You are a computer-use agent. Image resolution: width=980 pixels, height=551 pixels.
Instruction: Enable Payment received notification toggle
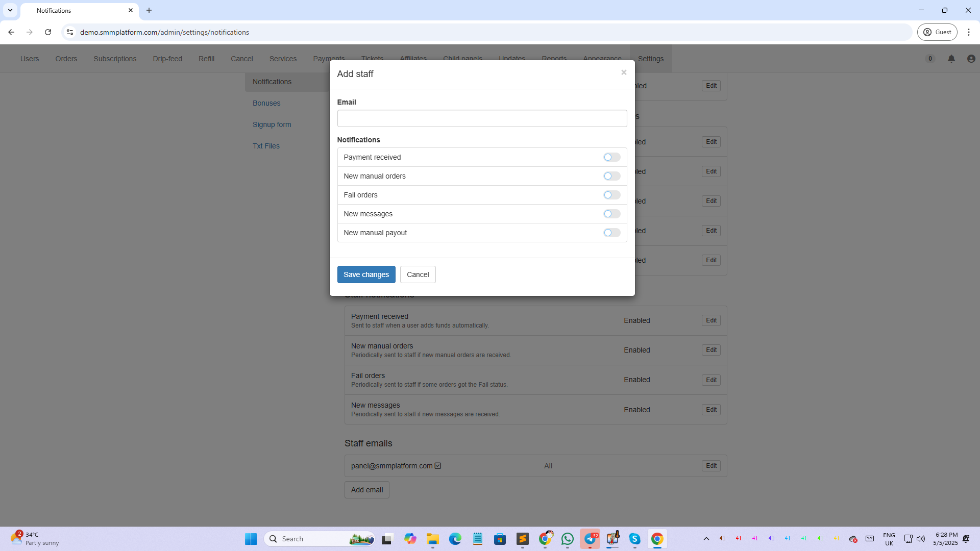pos(611,157)
